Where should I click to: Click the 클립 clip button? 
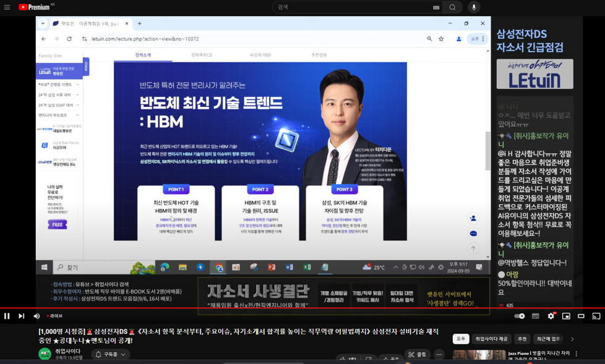point(418,355)
